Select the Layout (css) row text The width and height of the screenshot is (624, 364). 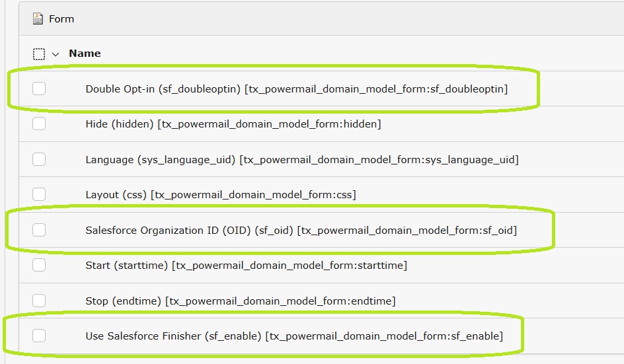click(221, 195)
